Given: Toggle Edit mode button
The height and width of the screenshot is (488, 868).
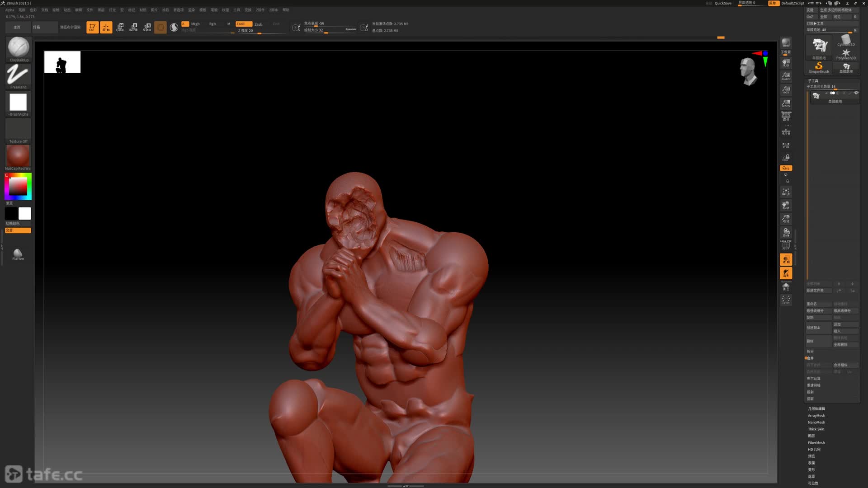Looking at the screenshot, I should pyautogui.click(x=92, y=27).
